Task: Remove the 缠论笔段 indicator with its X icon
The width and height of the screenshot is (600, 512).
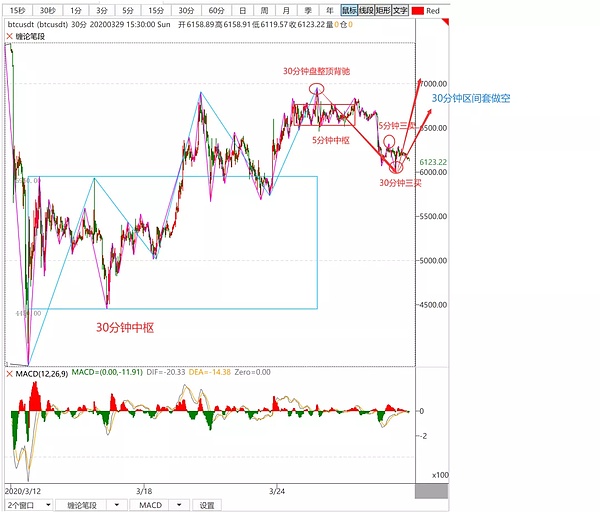Action: [x=8, y=37]
